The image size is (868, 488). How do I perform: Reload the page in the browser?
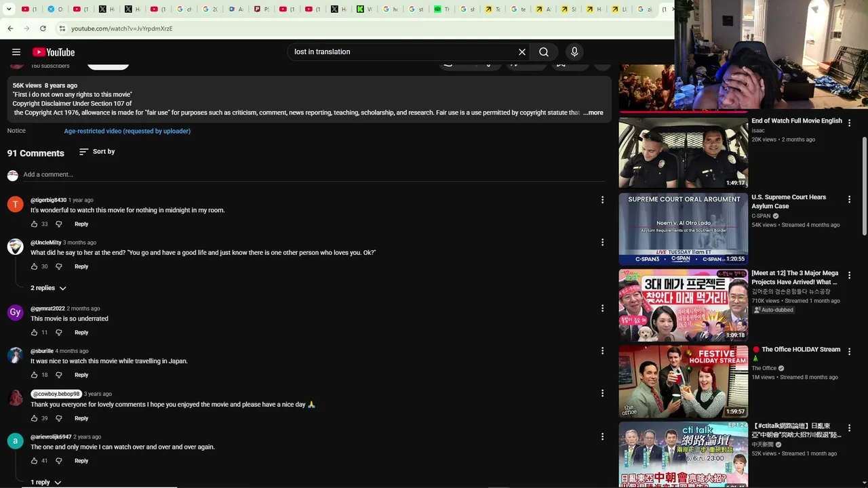pyautogui.click(x=43, y=28)
